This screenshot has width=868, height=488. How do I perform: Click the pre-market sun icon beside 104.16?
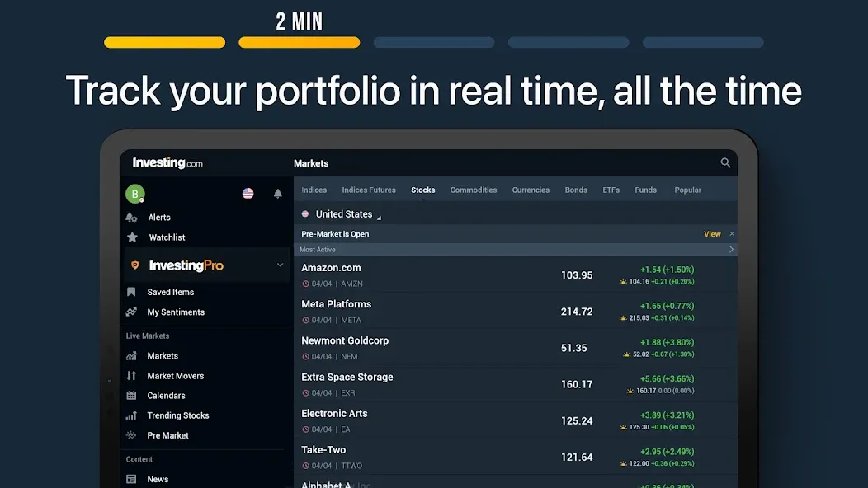(623, 282)
